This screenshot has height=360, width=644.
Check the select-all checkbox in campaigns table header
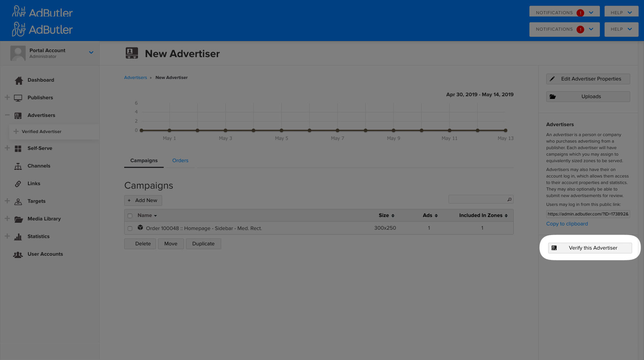(x=130, y=215)
